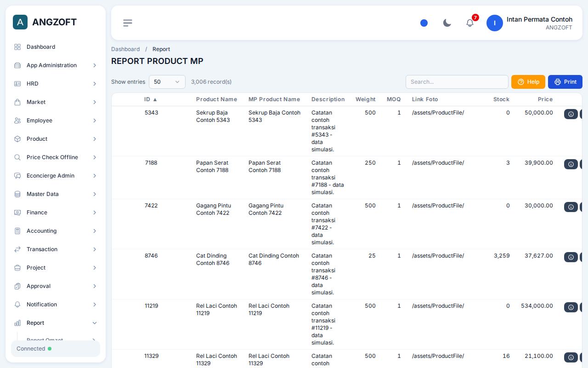The height and width of the screenshot is (368, 588).
Task: Click the Project briefcase icon
Action: click(17, 268)
